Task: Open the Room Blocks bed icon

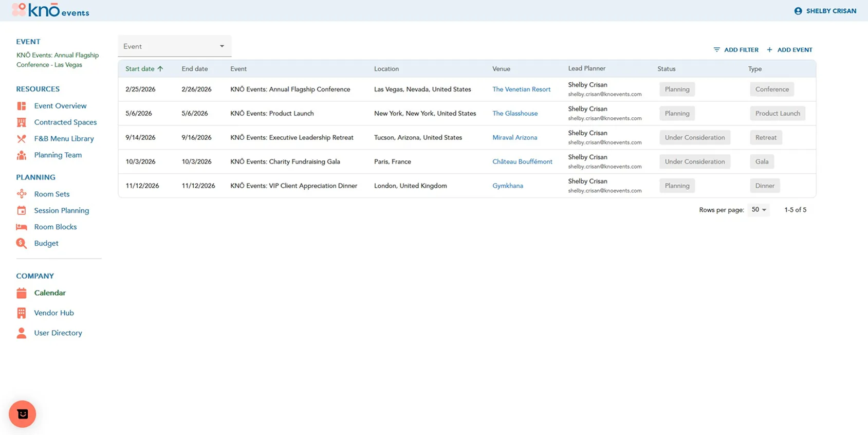Action: (22, 227)
